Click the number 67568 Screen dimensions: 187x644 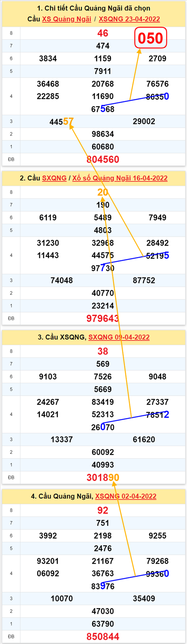[103, 109]
